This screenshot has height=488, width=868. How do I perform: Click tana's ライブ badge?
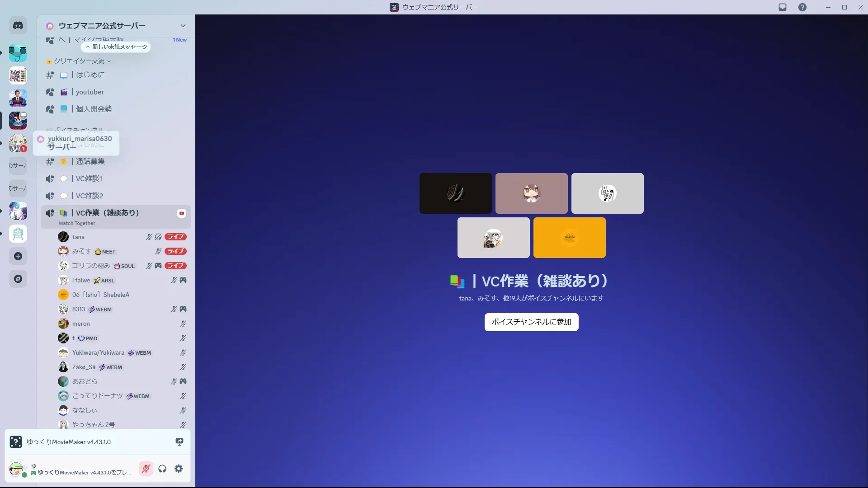175,237
